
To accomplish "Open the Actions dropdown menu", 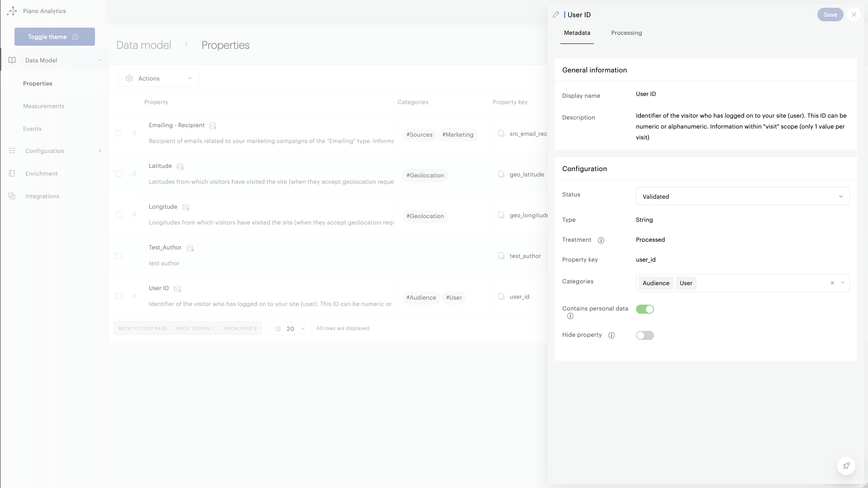I will [x=158, y=78].
